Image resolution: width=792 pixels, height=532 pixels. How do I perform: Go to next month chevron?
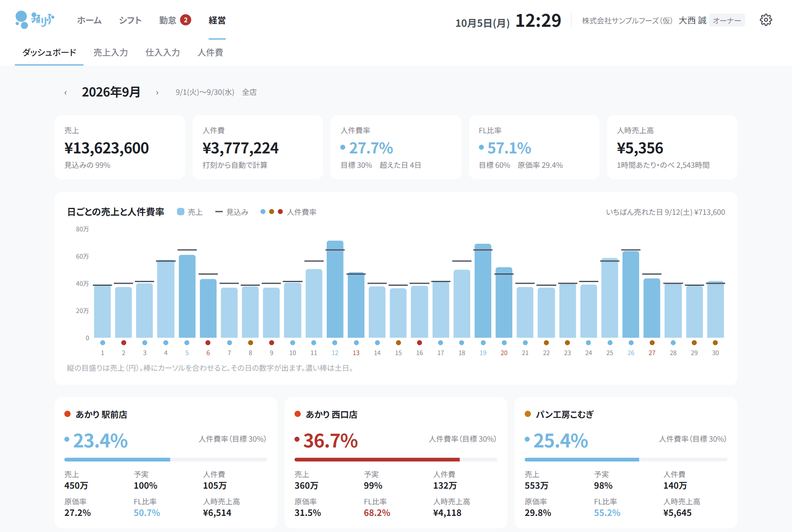[157, 92]
